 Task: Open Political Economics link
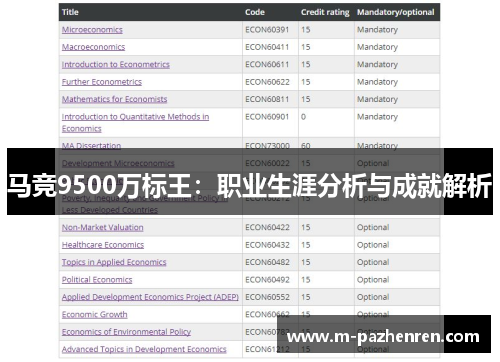coord(97,280)
